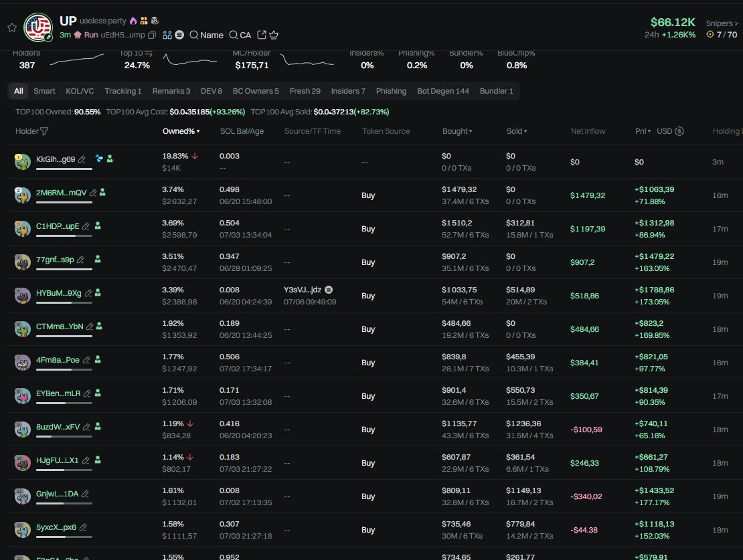Screen dimensions: 743x560
Task: Open the blue people group icon in header
Action: [167, 35]
